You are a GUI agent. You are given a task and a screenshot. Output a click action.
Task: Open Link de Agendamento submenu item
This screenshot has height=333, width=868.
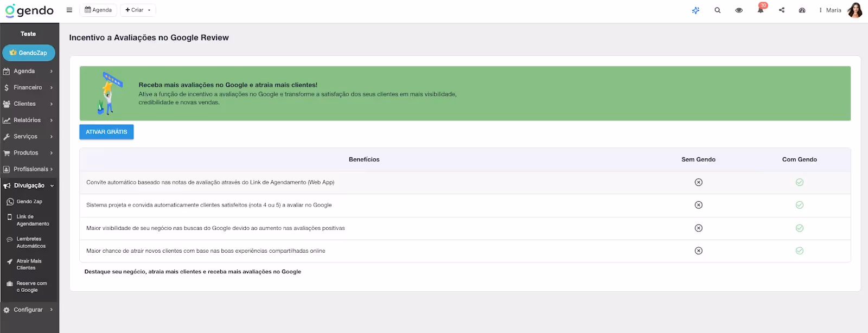point(33,220)
